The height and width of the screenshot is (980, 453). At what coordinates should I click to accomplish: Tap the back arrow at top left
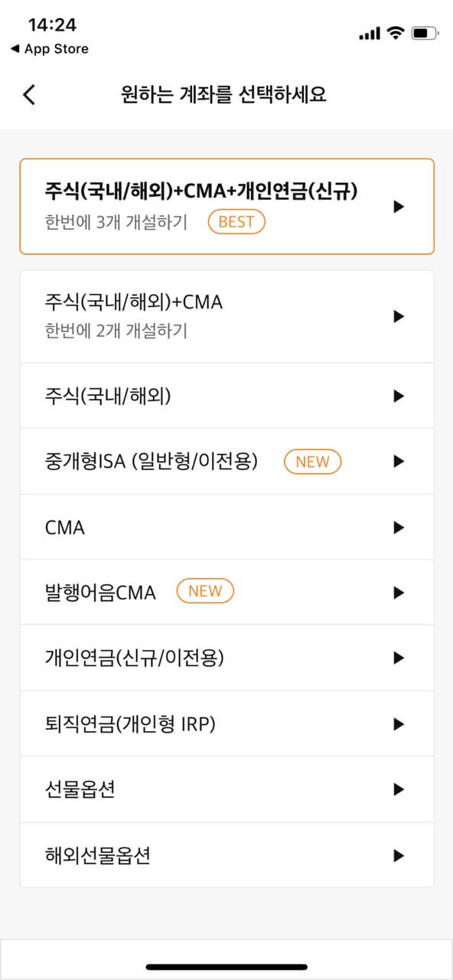(x=28, y=93)
